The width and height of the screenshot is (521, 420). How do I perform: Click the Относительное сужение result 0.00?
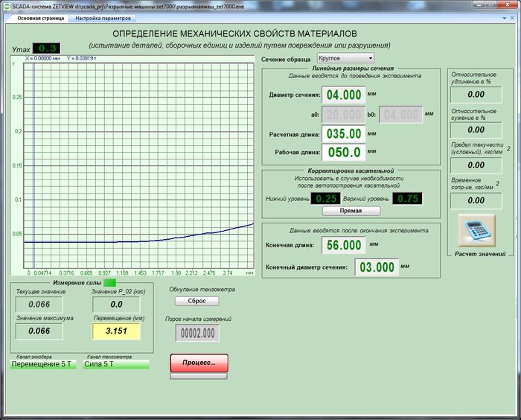point(476,130)
